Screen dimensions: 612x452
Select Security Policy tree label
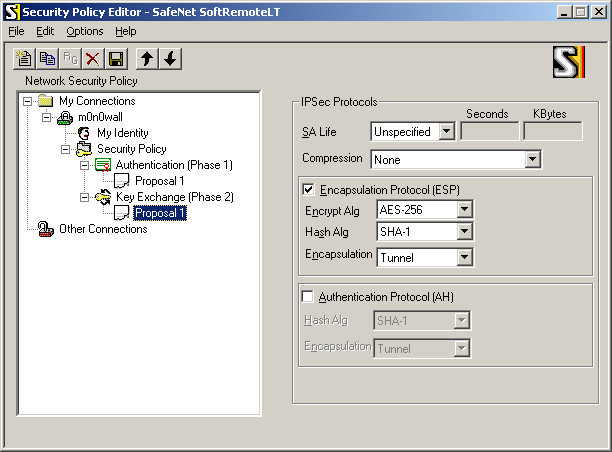tap(132, 149)
